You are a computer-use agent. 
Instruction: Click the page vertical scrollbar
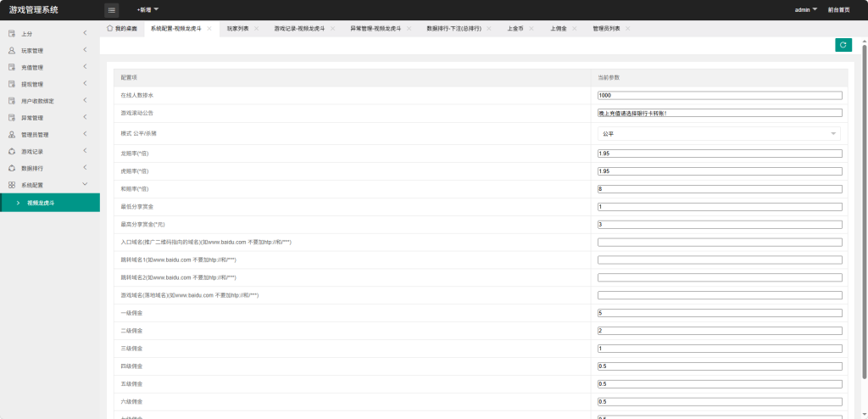click(x=865, y=210)
